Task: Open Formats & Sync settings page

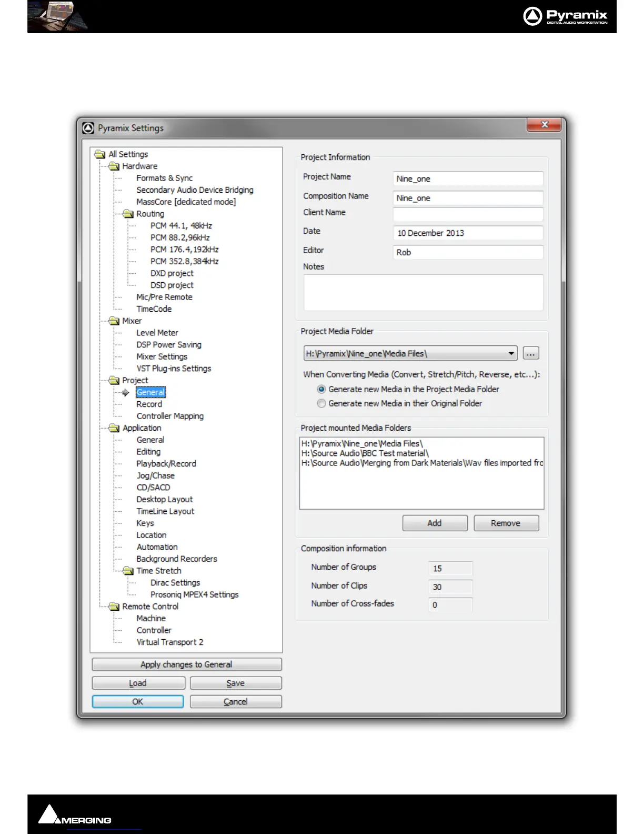Action: (164, 178)
